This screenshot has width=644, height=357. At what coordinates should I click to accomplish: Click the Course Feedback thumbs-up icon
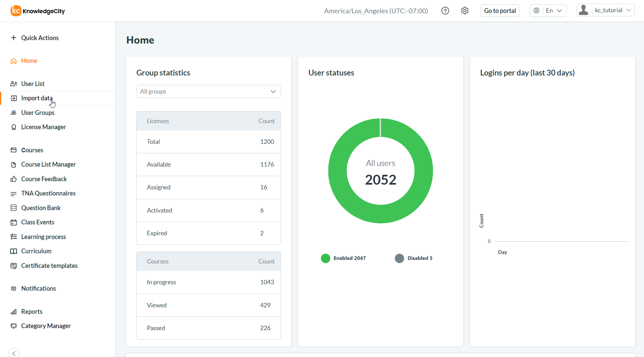tap(14, 179)
